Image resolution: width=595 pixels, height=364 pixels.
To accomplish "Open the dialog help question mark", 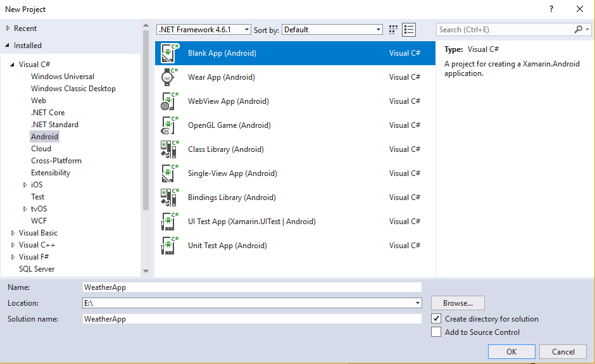I will point(551,9).
